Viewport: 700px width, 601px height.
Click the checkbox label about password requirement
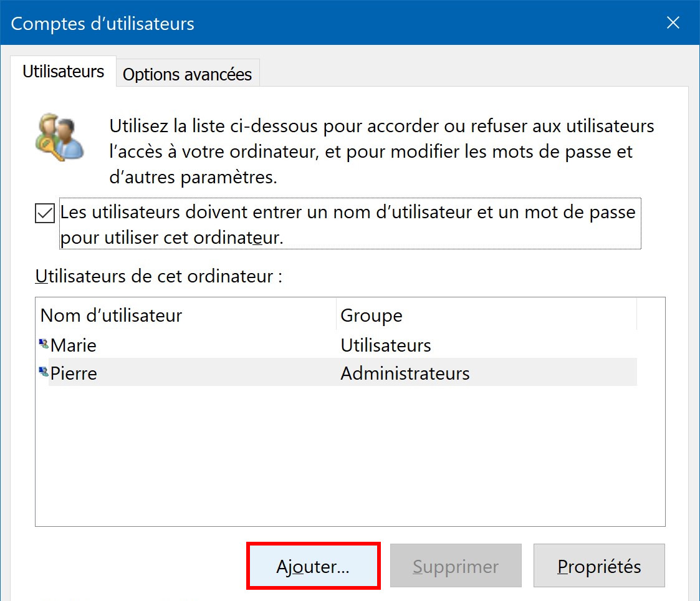click(350, 224)
